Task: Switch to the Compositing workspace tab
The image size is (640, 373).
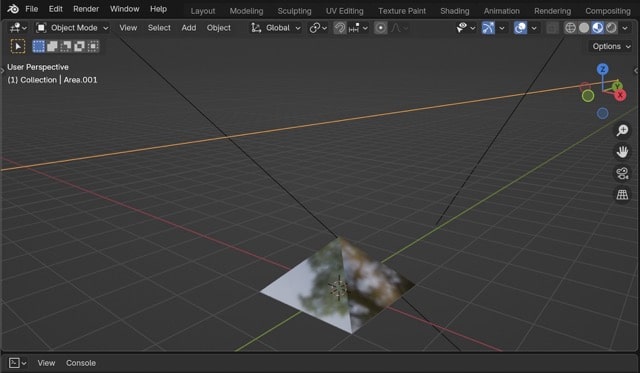Action: tap(608, 11)
